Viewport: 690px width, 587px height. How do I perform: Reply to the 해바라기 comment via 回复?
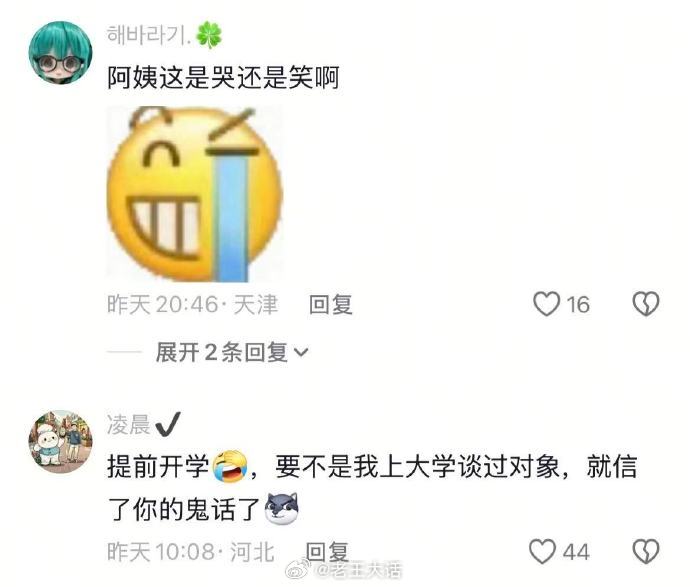click(330, 305)
